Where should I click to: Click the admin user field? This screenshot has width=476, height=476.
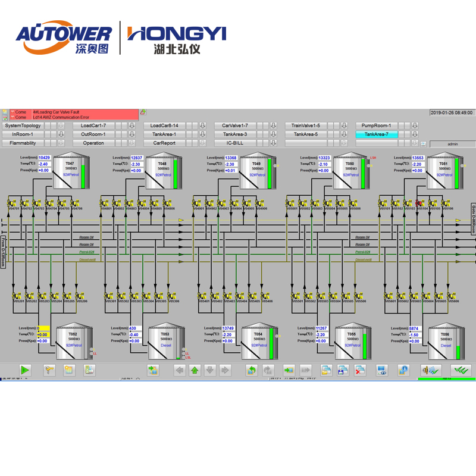[452, 144]
